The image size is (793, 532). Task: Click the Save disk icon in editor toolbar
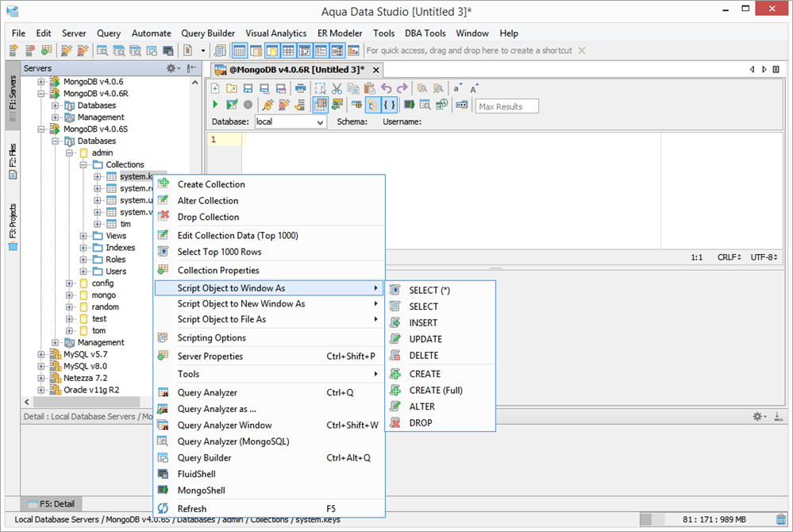pyautogui.click(x=248, y=88)
